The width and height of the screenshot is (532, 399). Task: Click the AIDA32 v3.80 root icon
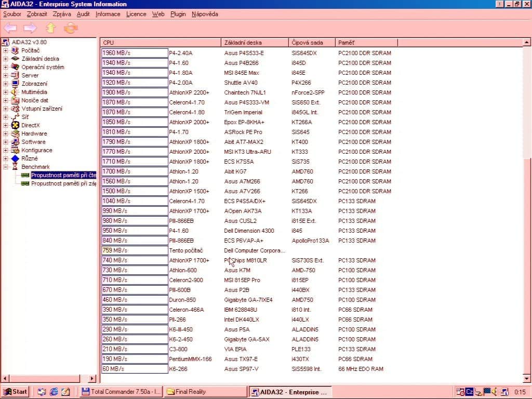coord(5,42)
